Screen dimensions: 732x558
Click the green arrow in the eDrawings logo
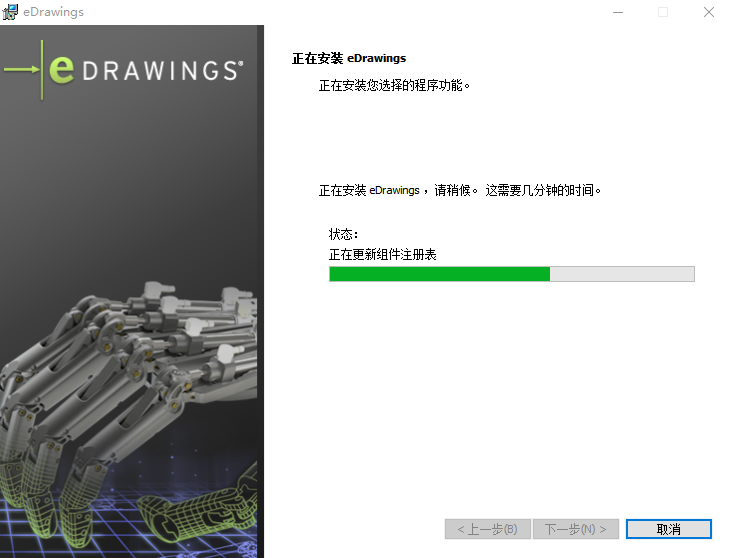point(21,70)
